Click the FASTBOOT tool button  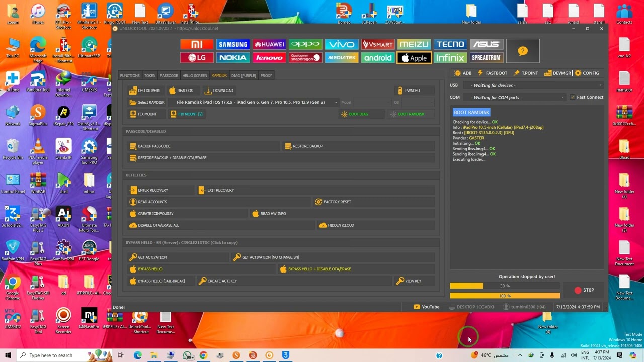(492, 73)
